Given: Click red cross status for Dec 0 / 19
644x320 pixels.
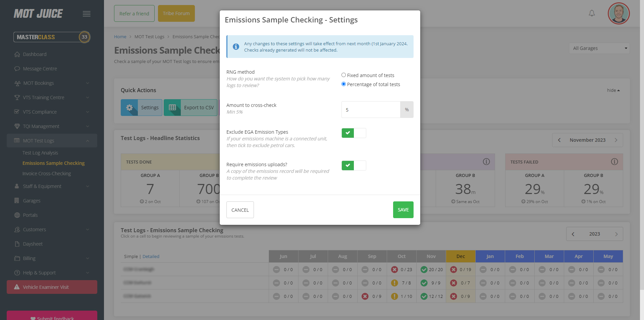Looking at the screenshot, I should coord(453,269).
